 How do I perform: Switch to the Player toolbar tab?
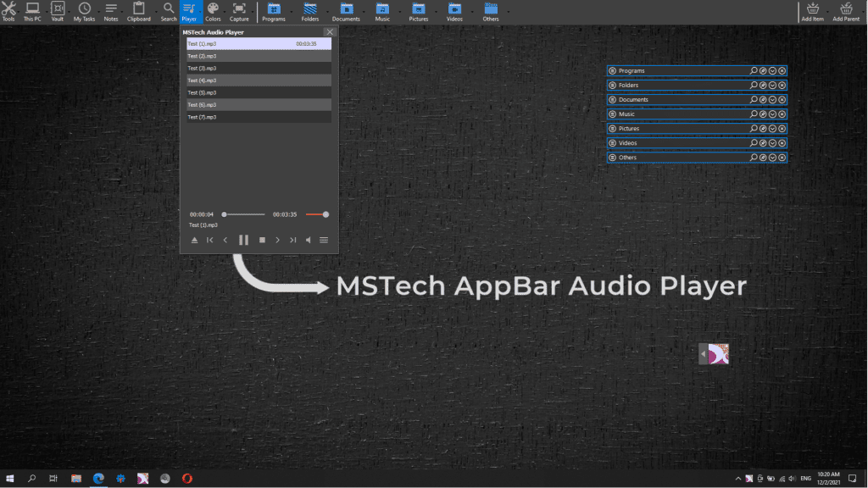pos(189,11)
